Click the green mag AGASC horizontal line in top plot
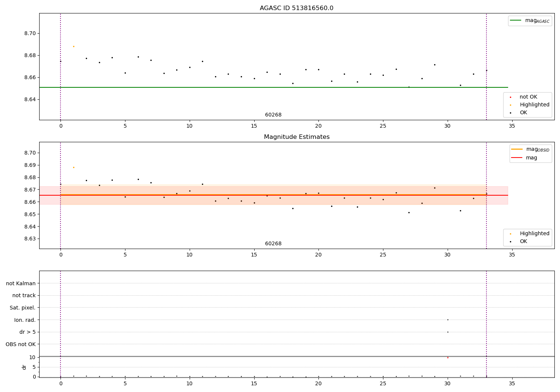 pos(273,87)
